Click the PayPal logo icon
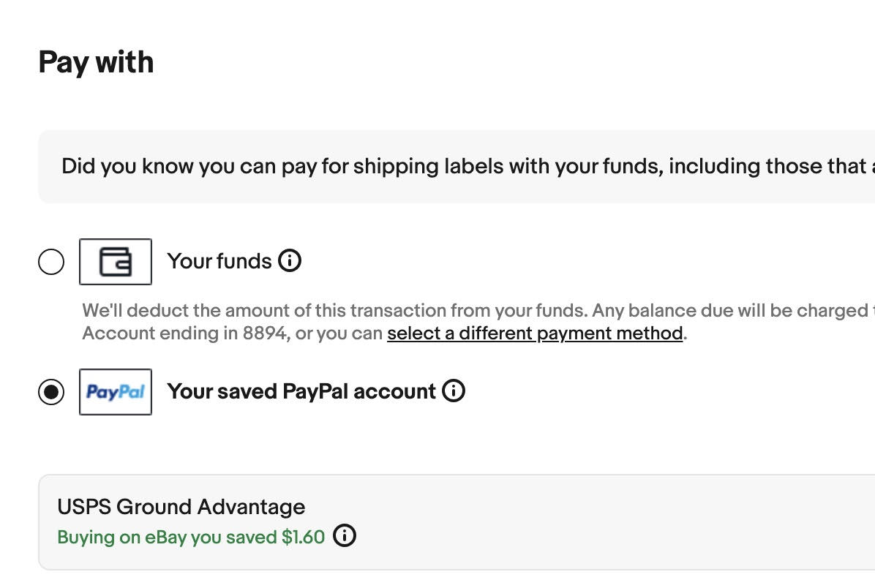Screen dimensions: 875x588 point(115,391)
